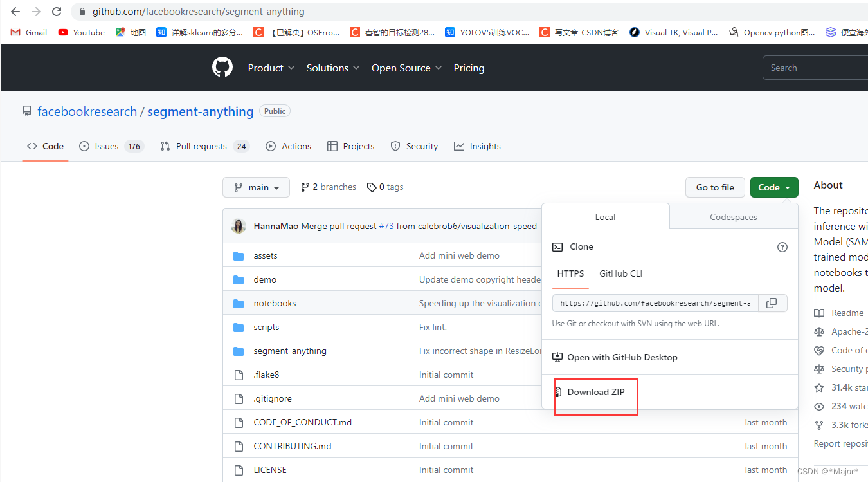Image resolution: width=868 pixels, height=482 pixels.
Task: Expand the Solutions dropdown menu
Action: 333,68
